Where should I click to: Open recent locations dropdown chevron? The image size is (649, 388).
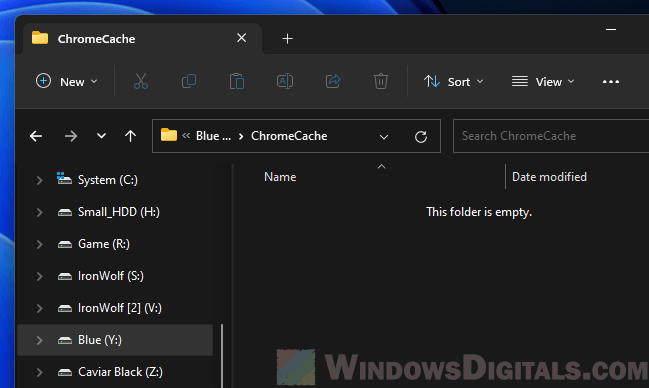tap(101, 136)
